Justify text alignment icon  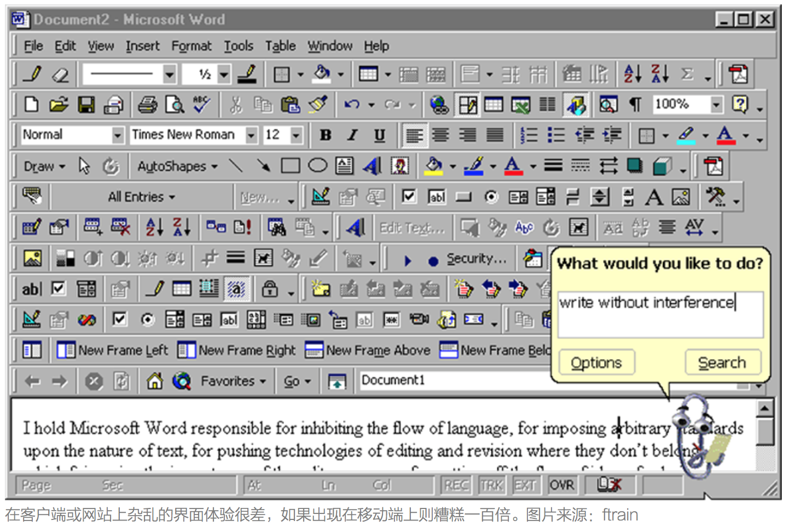495,135
